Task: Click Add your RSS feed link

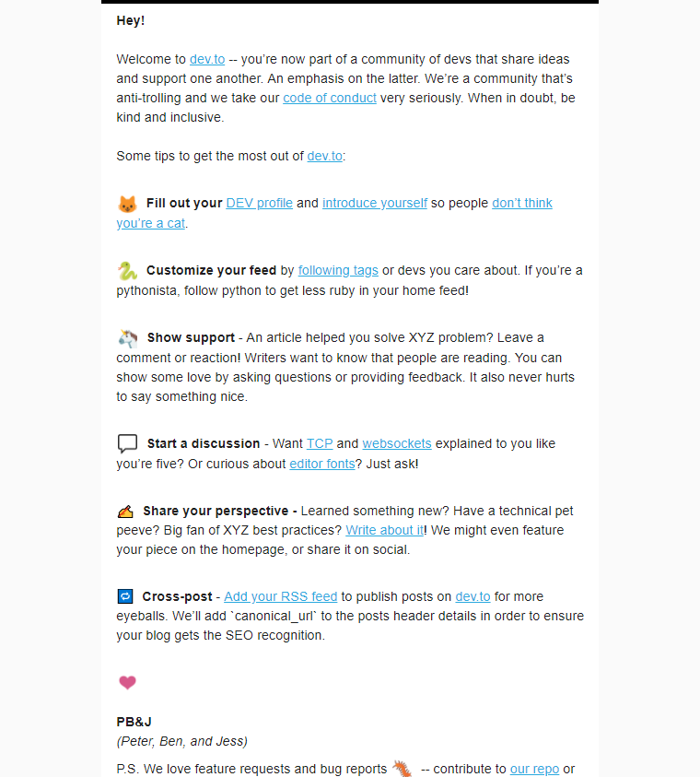Action: point(281,596)
